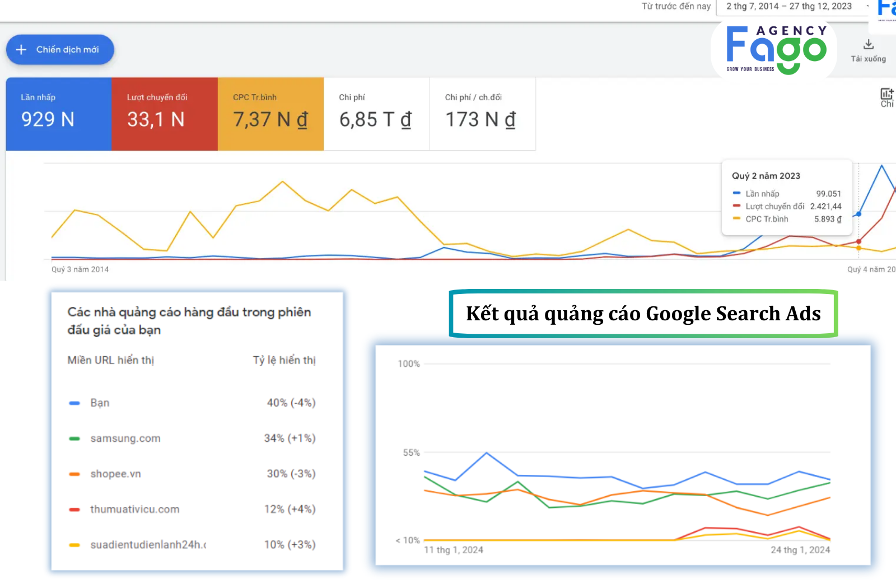Toggle the Lần nhấp metric card

tap(59, 114)
